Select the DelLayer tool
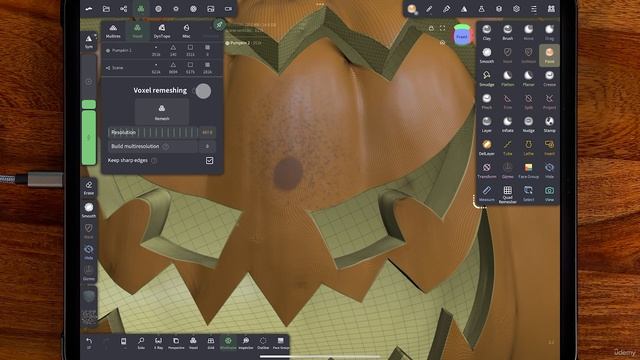This screenshot has height=360, width=640. point(487,147)
